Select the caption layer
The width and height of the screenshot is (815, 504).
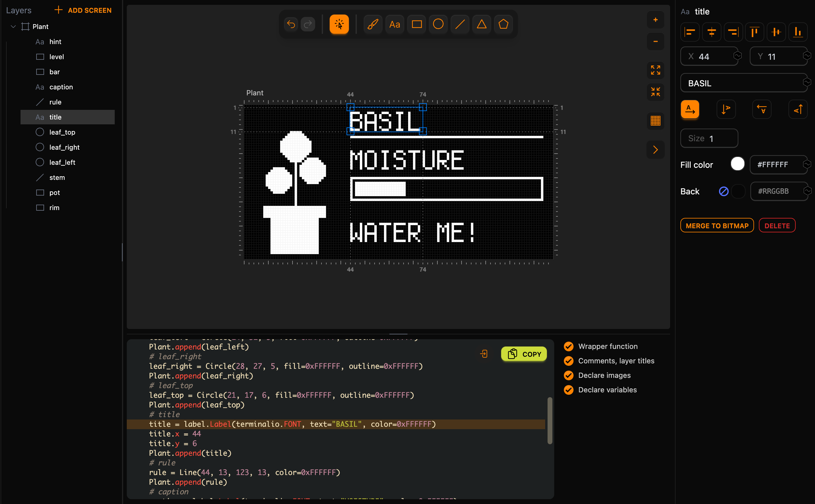coord(68,87)
